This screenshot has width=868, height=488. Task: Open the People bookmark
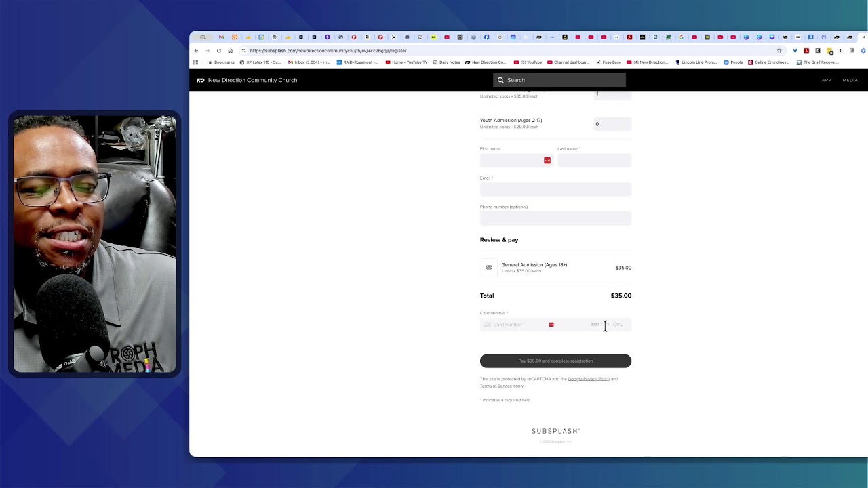pyautogui.click(x=734, y=62)
